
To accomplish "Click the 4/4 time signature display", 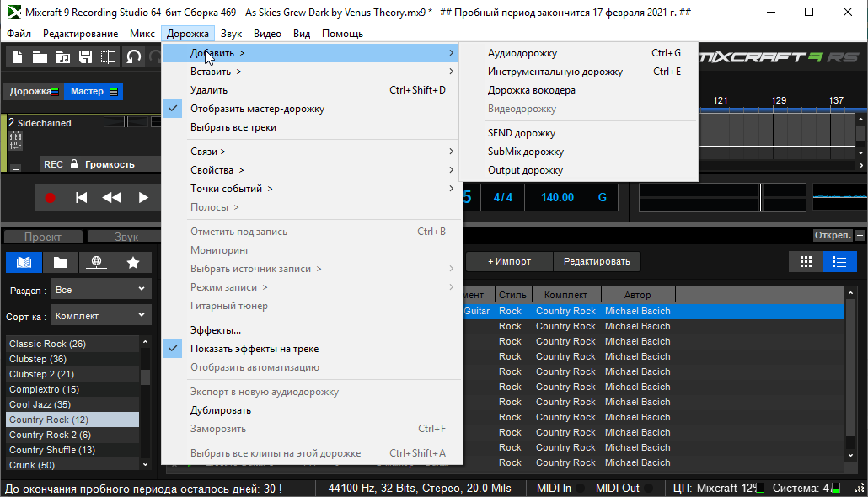I will 502,198.
